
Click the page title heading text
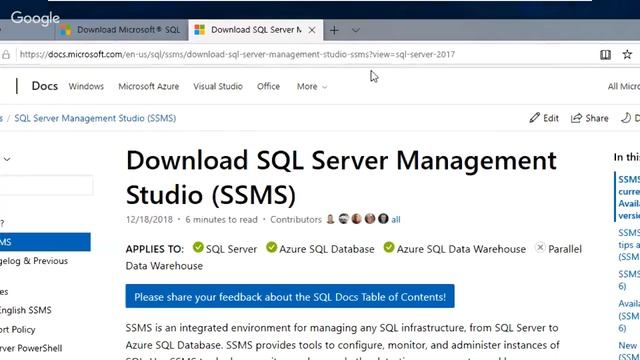pyautogui.click(x=341, y=177)
